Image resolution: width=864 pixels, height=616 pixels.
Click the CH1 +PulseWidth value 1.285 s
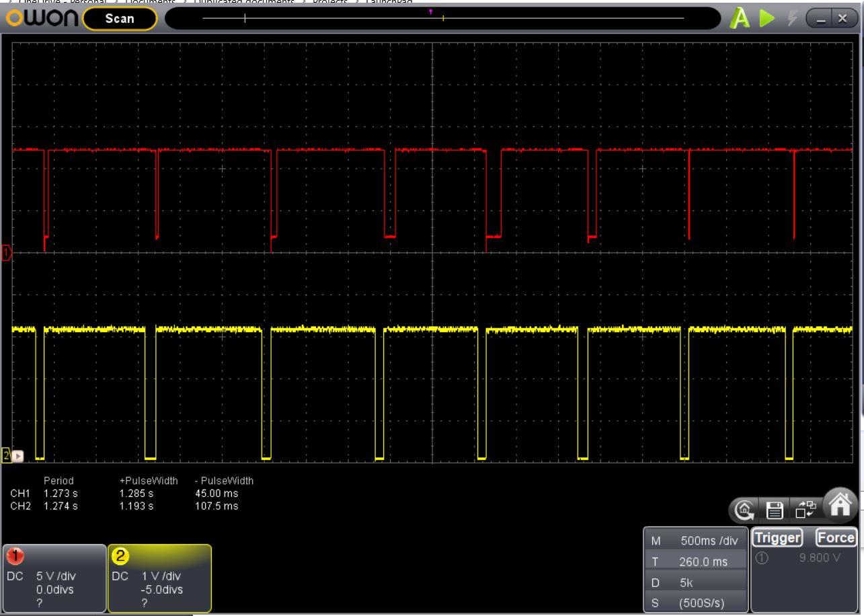tap(136, 493)
